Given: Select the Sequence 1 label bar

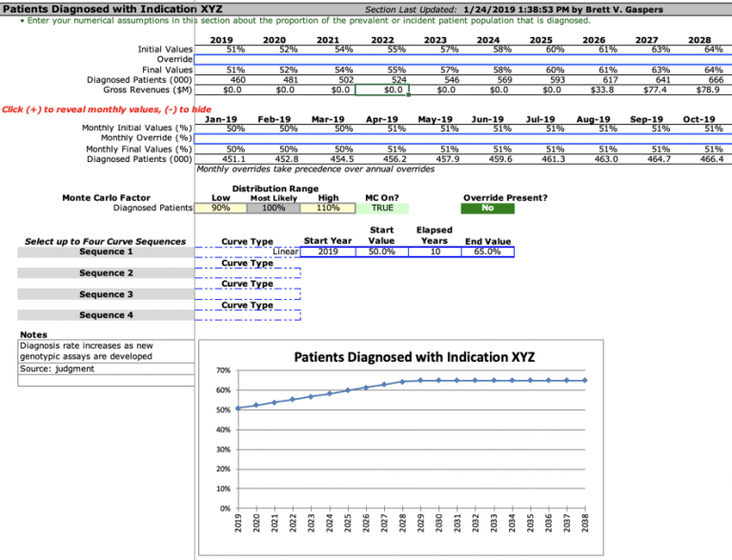Looking at the screenshot, I should [106, 252].
